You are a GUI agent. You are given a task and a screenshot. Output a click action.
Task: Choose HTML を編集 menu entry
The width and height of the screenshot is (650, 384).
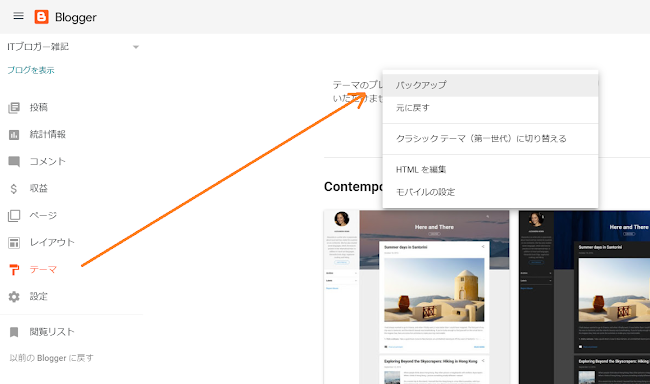click(490, 169)
